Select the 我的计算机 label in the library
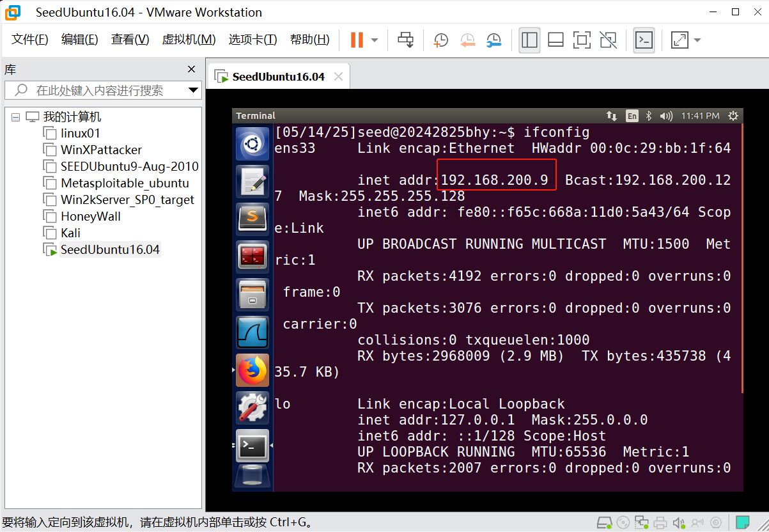The image size is (769, 532). (72, 117)
